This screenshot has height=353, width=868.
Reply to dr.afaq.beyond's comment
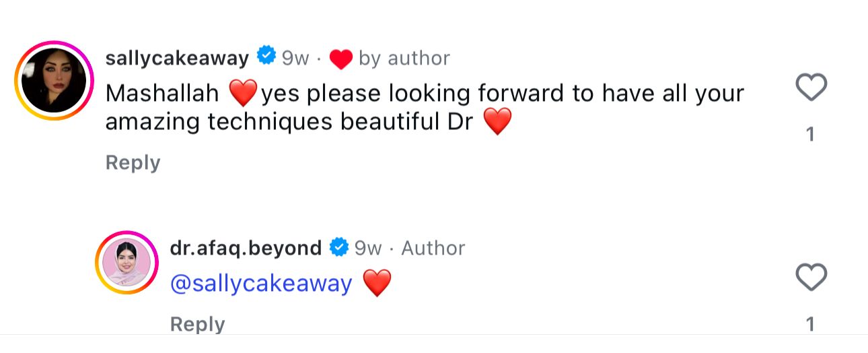197,324
